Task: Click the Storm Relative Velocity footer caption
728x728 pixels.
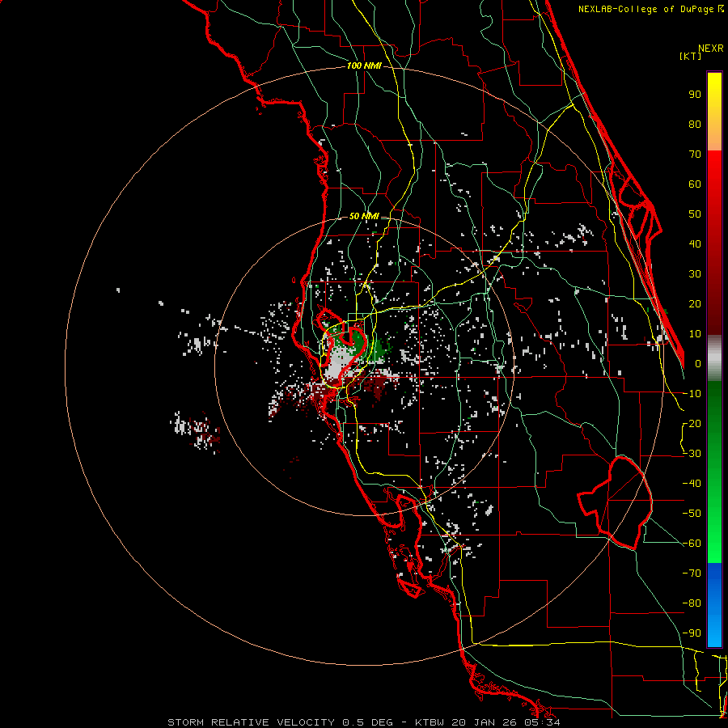Action: (x=363, y=722)
